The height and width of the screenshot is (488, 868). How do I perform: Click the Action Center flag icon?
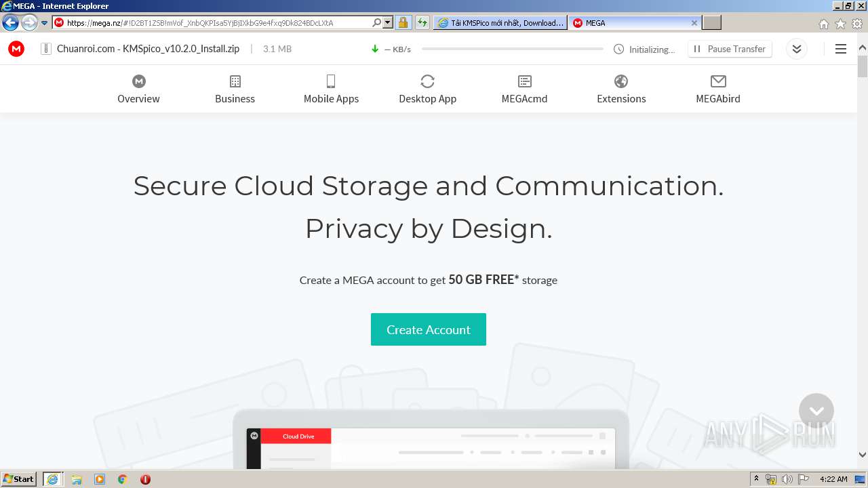pos(804,479)
